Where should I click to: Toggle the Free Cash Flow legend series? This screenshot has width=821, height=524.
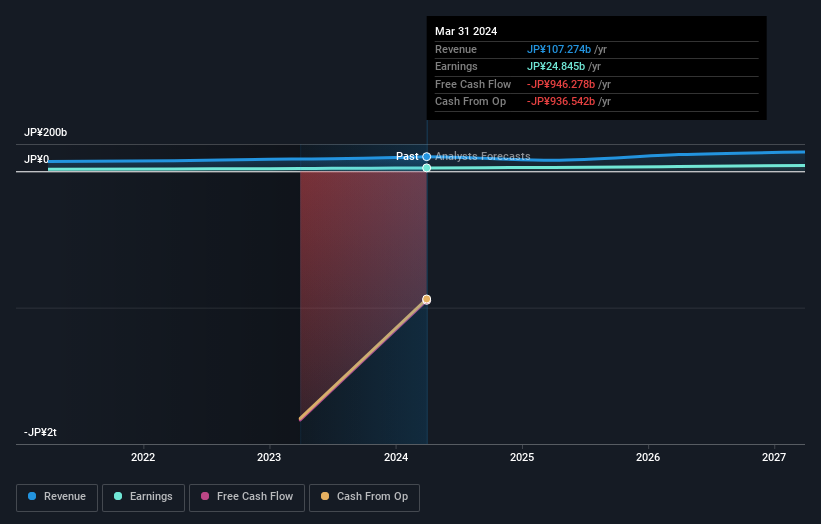(247, 497)
